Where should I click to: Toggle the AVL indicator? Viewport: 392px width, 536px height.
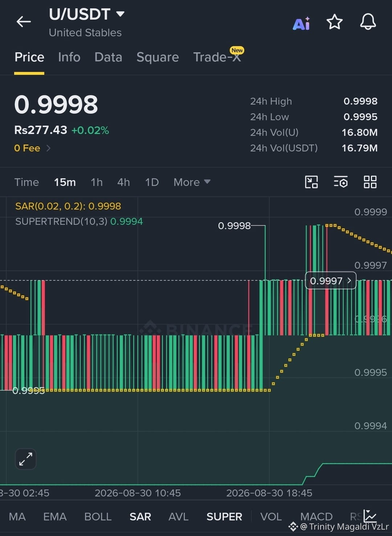(179, 516)
